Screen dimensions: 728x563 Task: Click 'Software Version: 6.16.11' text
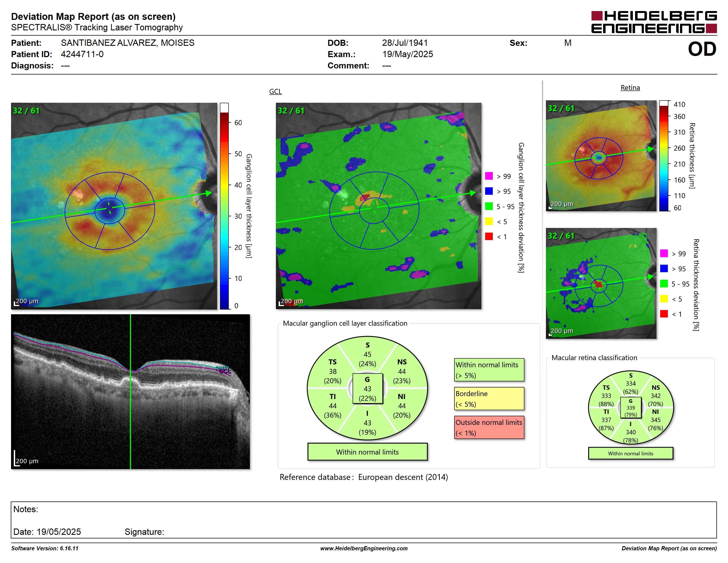pyautogui.click(x=45, y=548)
